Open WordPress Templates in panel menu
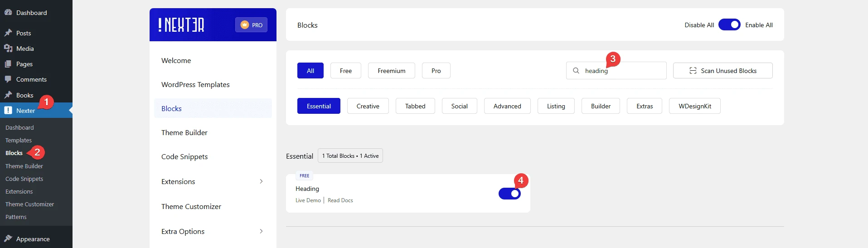This screenshot has width=868, height=248. (x=213, y=84)
